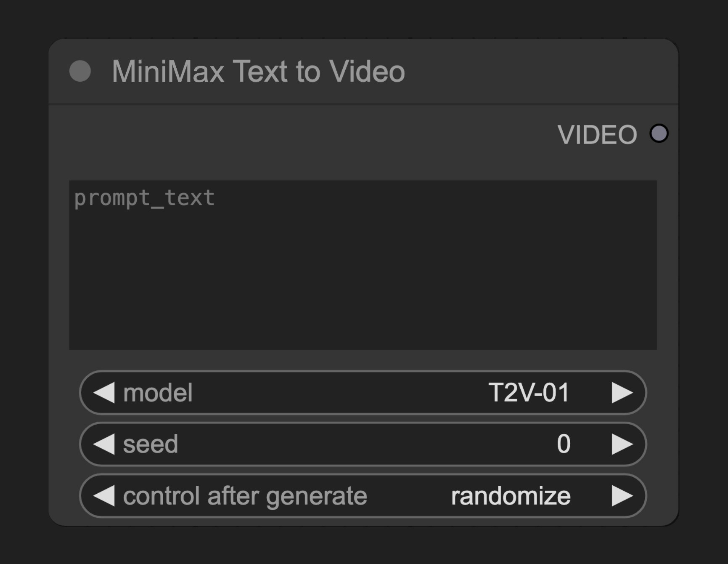Screen dimensions: 728x564
Task: Click the left arrow on seed widget
Action: (x=104, y=444)
